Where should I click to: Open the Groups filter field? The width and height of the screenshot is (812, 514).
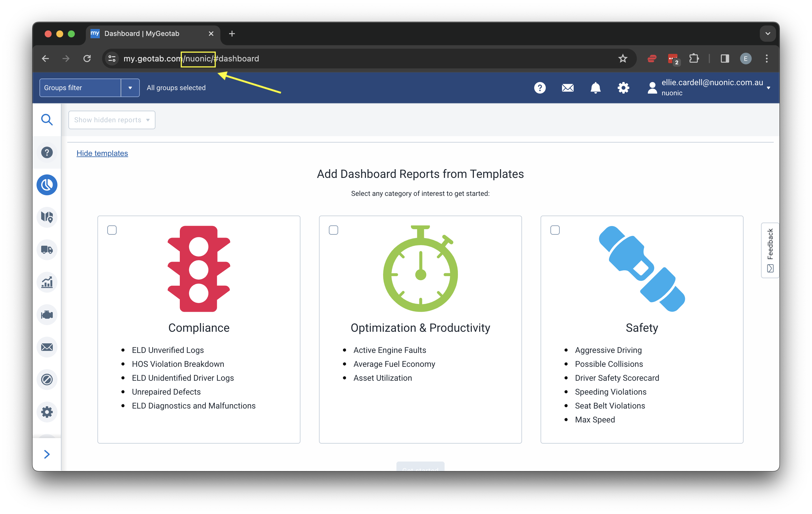[80, 88]
